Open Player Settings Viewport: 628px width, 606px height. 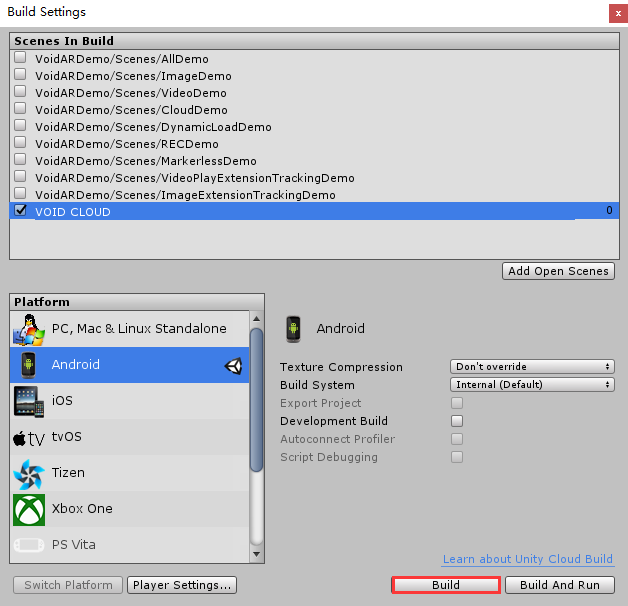coord(182,585)
